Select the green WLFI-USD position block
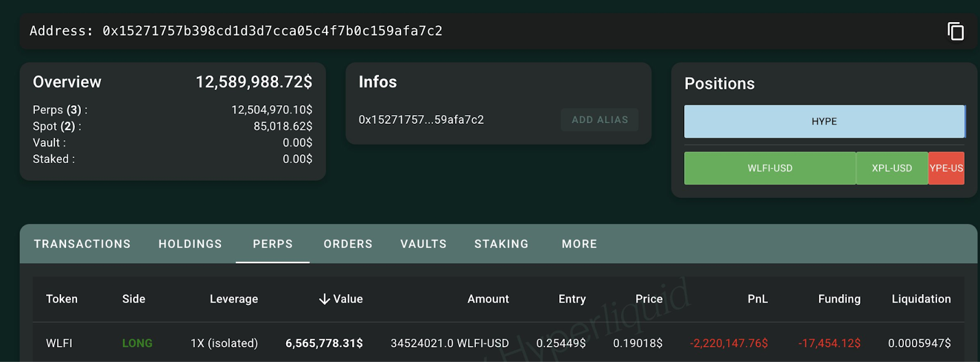Image resolution: width=980 pixels, height=362 pixels. point(769,168)
